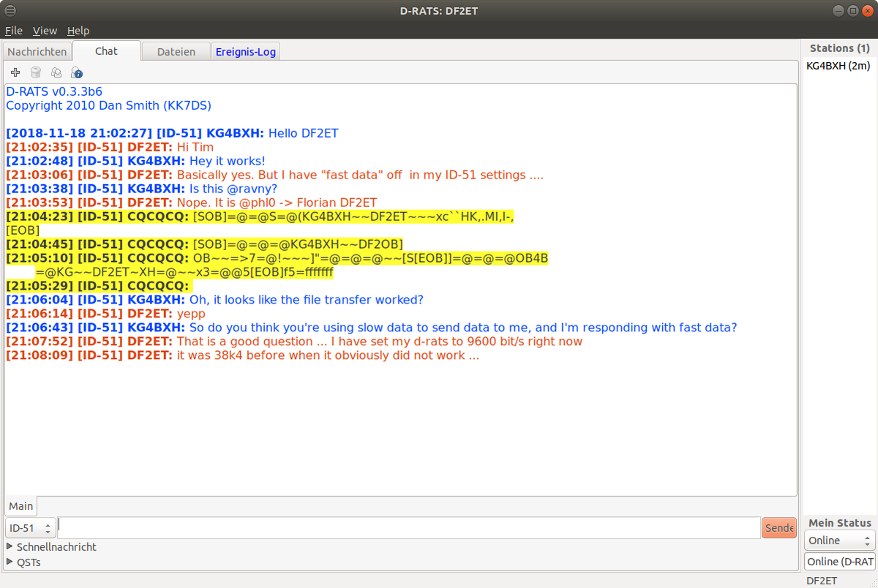878x588 pixels.
Task: Click the 9600 bit/s message line
Action: (x=294, y=342)
